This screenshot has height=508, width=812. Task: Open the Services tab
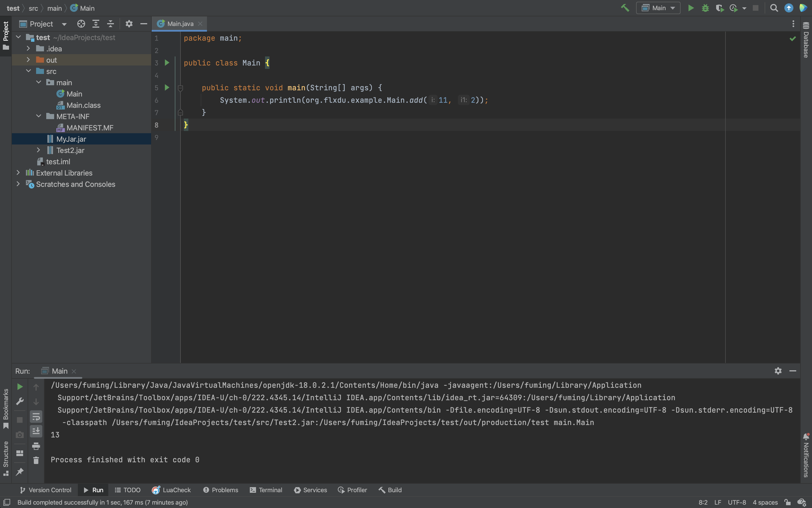click(x=310, y=490)
